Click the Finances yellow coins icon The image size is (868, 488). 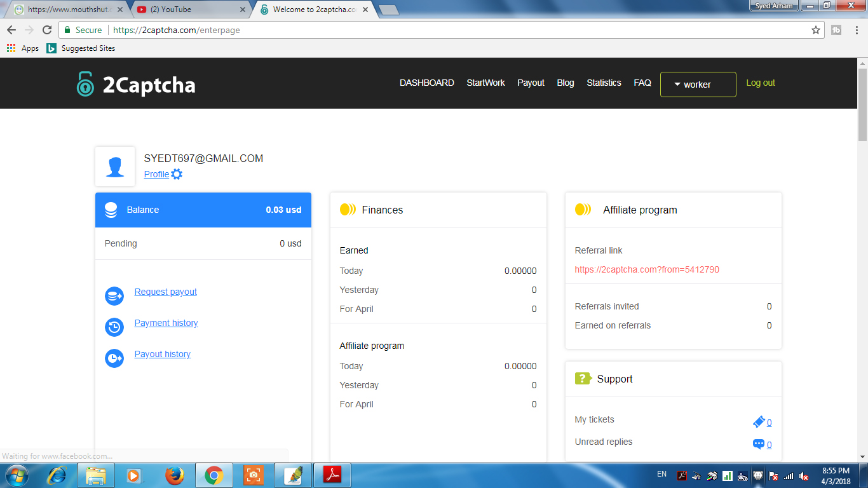[x=348, y=210]
